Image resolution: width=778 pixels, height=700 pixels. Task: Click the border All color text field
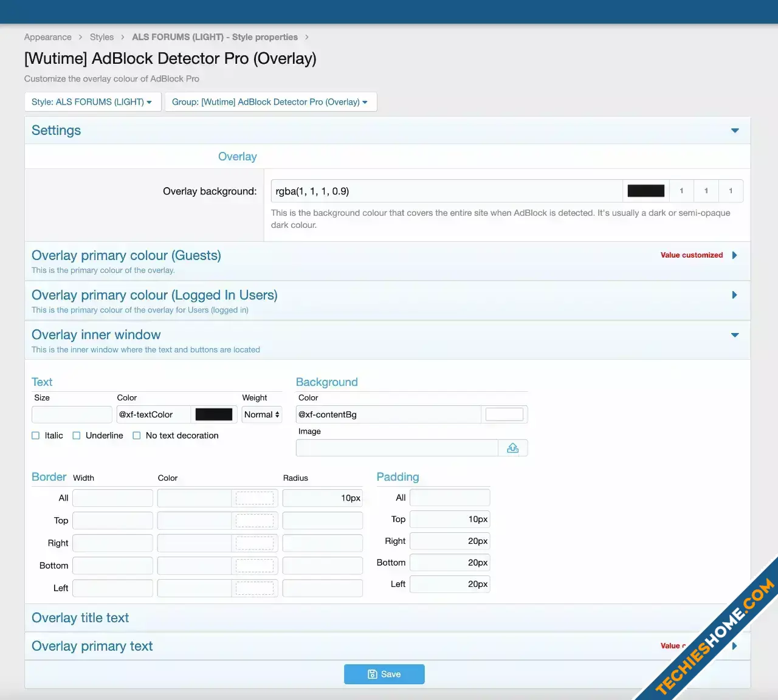click(x=194, y=498)
